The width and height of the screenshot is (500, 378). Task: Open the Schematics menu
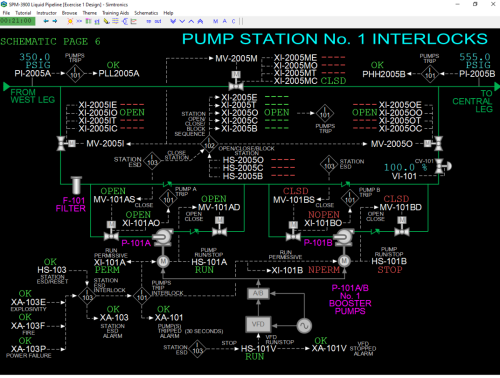tap(146, 13)
